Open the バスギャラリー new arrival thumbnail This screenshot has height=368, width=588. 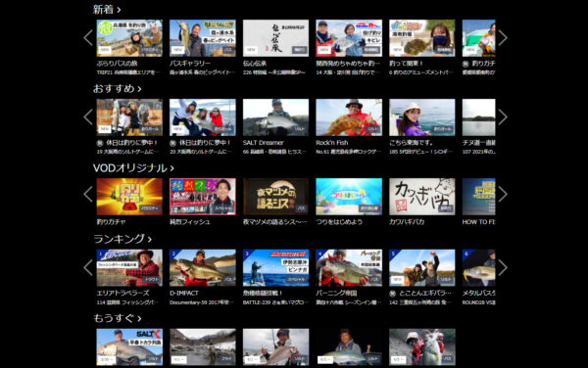203,38
